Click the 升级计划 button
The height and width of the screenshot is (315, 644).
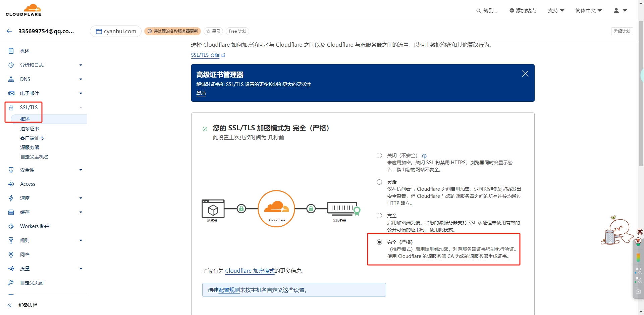(x=622, y=31)
